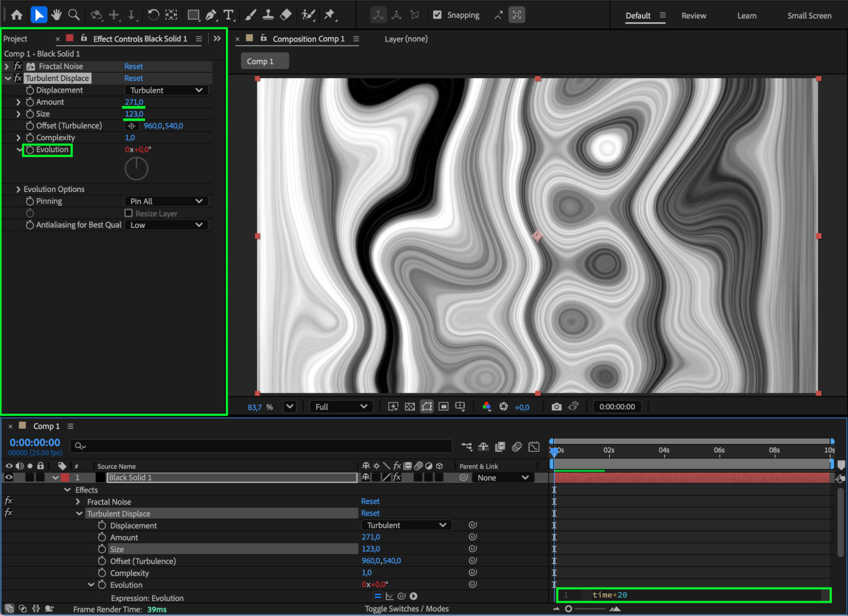Take snapshot with camera icon
This screenshot has height=616, width=848.
(556, 407)
